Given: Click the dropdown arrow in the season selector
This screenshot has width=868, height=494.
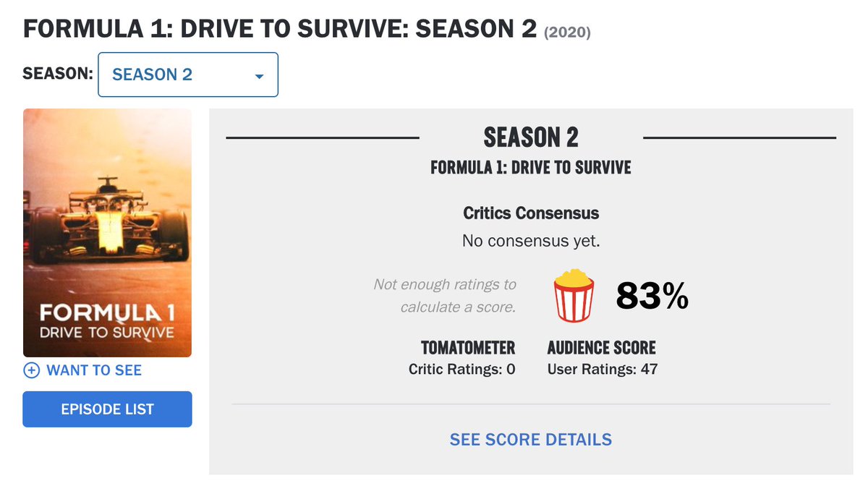Looking at the screenshot, I should click(x=259, y=77).
